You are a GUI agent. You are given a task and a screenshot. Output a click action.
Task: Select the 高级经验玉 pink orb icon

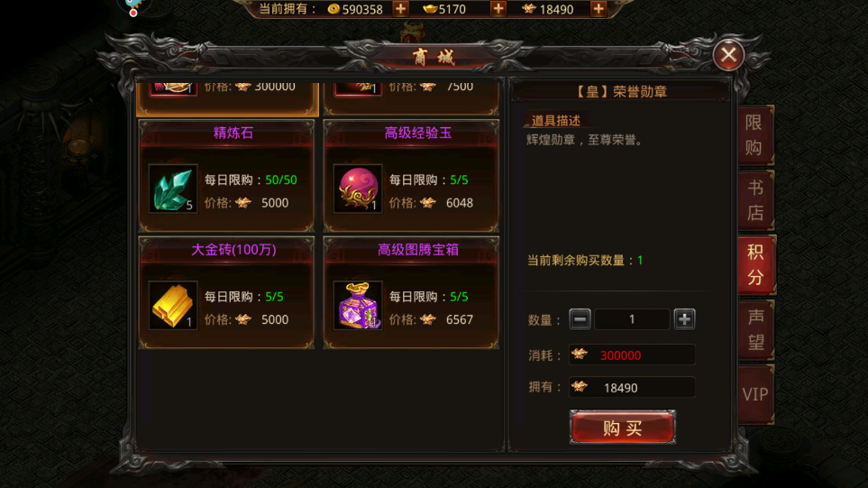[x=358, y=189]
